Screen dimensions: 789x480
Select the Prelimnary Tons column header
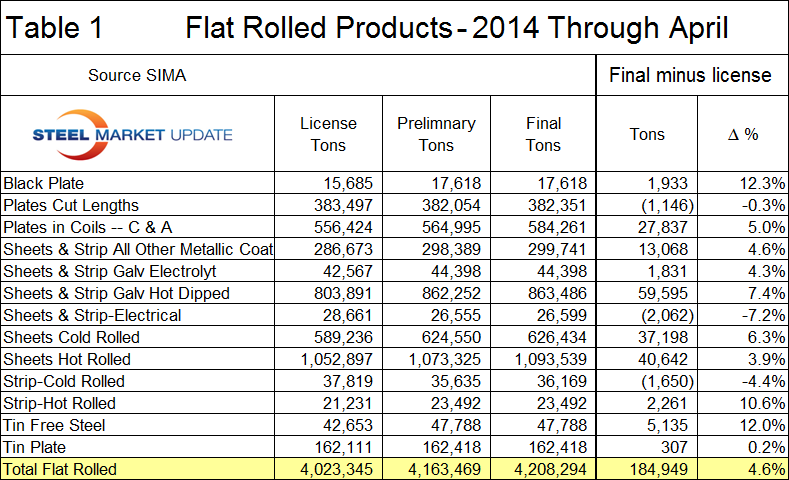(436, 134)
